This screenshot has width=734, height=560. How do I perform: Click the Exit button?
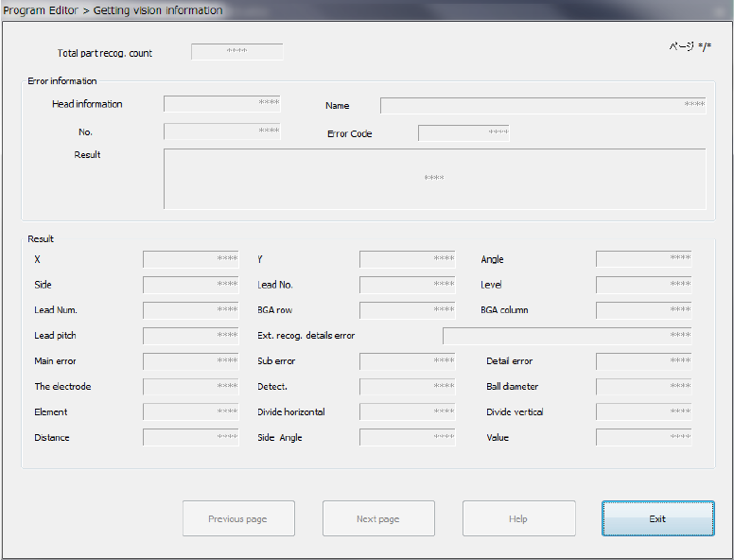click(657, 518)
